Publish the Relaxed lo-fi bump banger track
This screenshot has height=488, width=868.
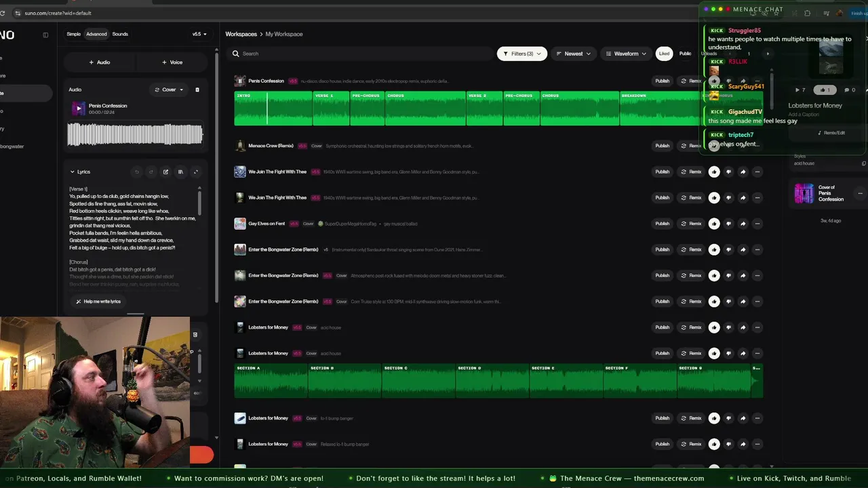pyautogui.click(x=662, y=444)
